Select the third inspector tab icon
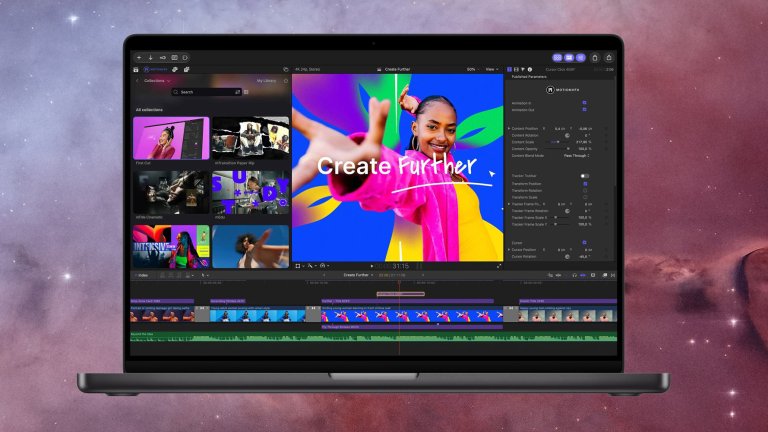The width and height of the screenshot is (768, 432). point(523,70)
